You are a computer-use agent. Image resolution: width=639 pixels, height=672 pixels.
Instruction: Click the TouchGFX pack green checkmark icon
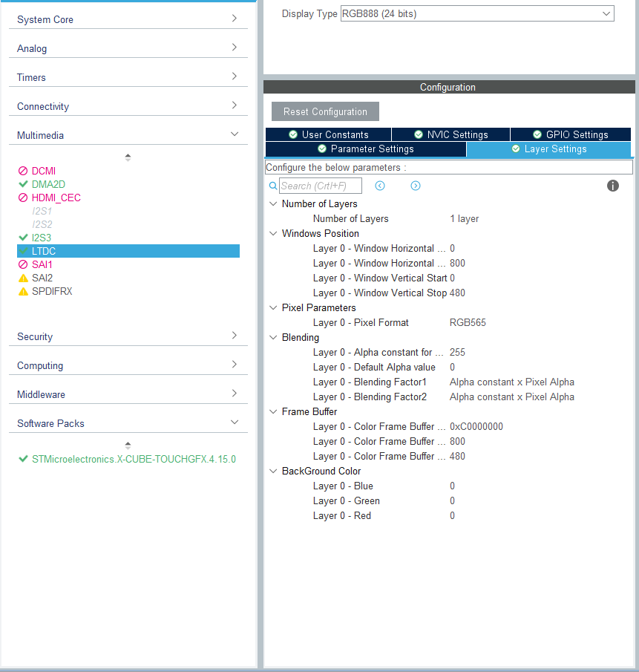tap(23, 459)
